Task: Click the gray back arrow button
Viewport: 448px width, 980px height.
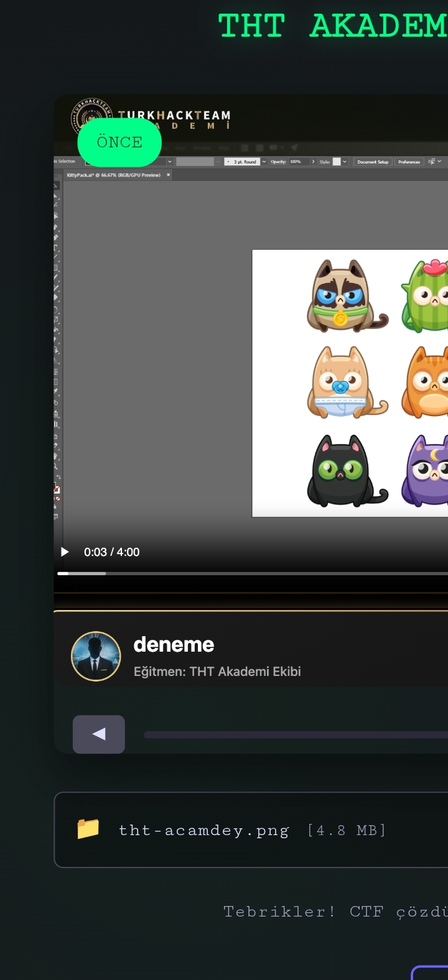Action: (99, 734)
